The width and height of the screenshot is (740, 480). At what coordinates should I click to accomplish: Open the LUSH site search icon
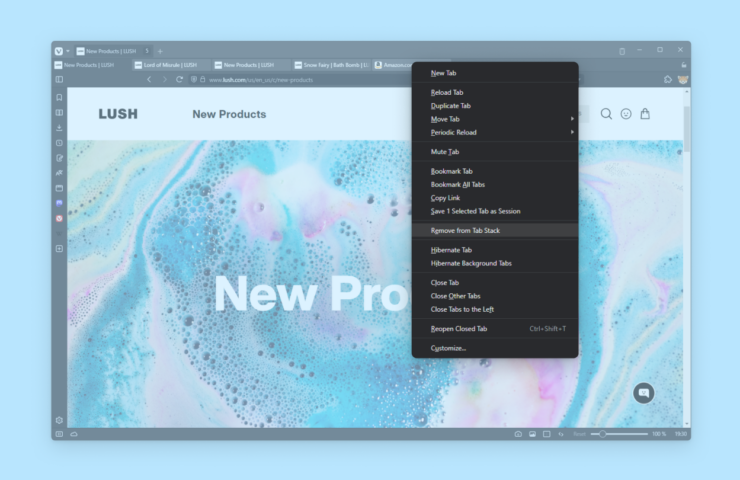point(606,114)
